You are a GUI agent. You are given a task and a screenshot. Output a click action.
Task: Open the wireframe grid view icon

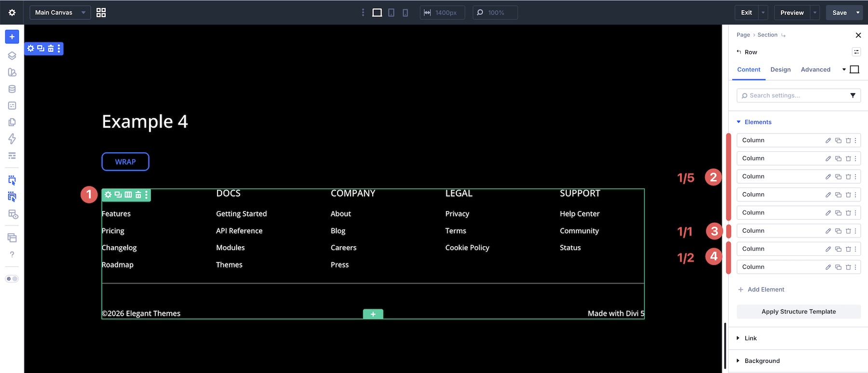pos(101,13)
